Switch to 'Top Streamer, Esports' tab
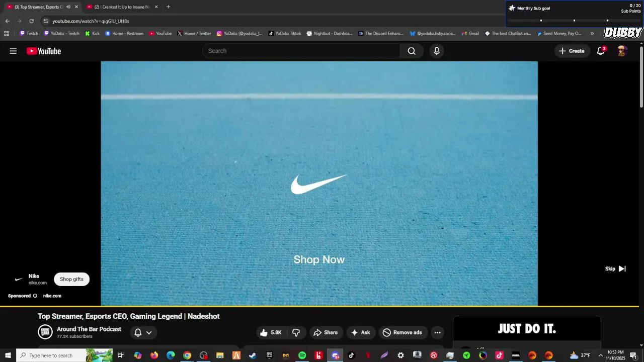The height and width of the screenshot is (362, 644). [x=43, y=7]
